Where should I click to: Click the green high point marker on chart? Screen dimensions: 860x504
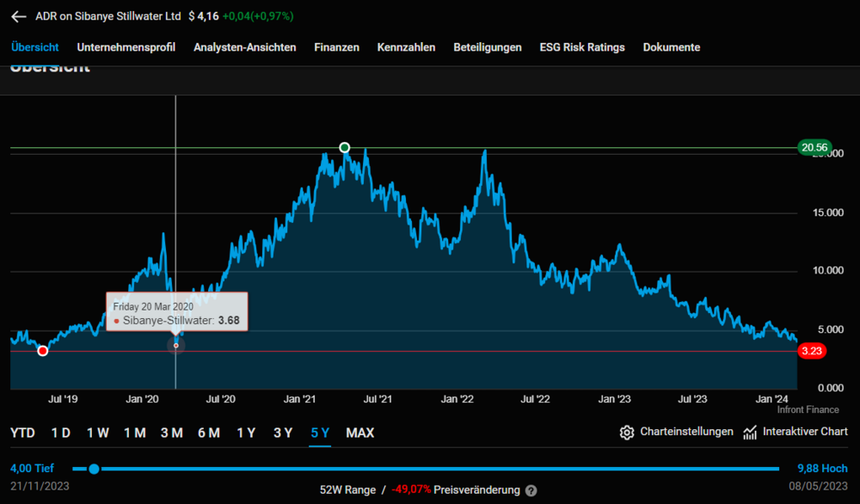(345, 148)
